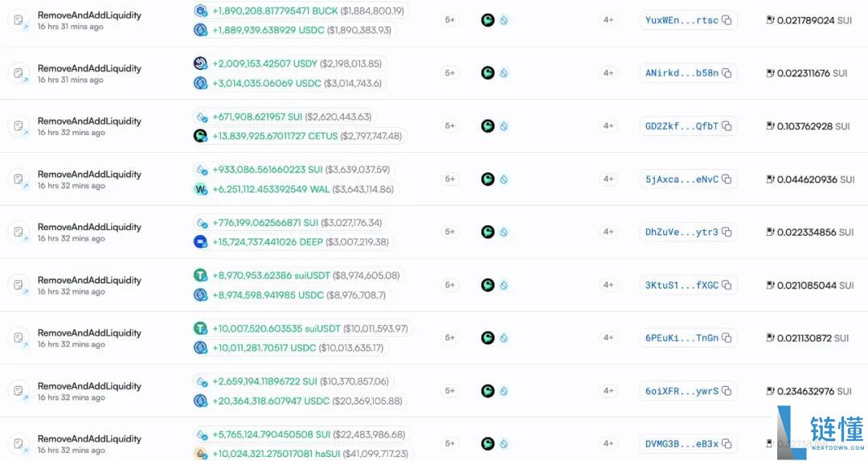Screen dimensions: 868x461
Task: Click water-drop icon in 5jAxca row
Action: click(x=504, y=179)
